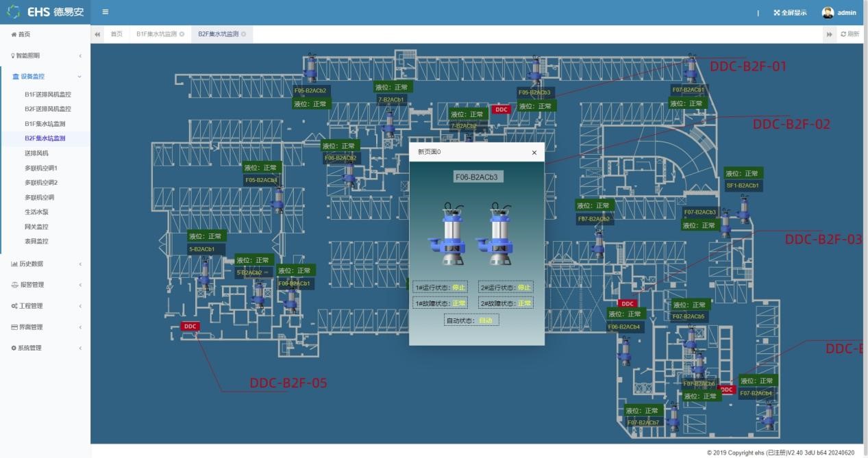868x458 pixels.
Task: Close the B1F集水坑监测 tab
Action: (x=182, y=34)
